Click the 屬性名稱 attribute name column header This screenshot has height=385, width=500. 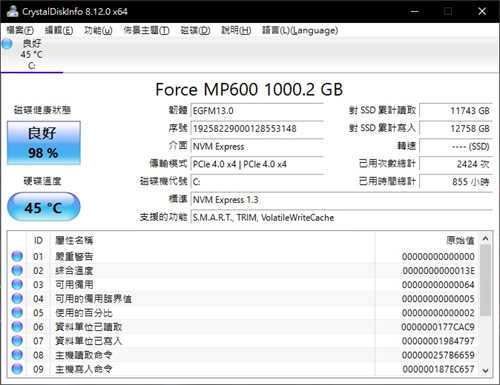coord(213,240)
